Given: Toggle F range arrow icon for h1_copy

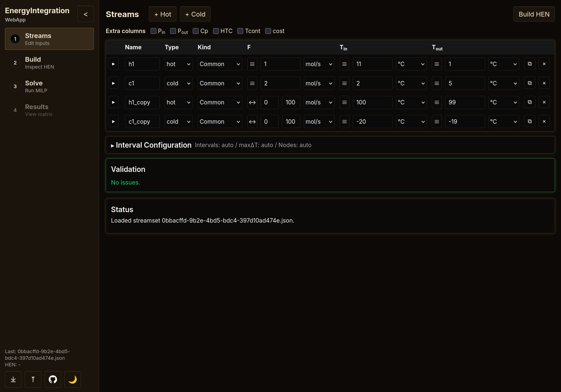Looking at the screenshot, I should [x=252, y=102].
